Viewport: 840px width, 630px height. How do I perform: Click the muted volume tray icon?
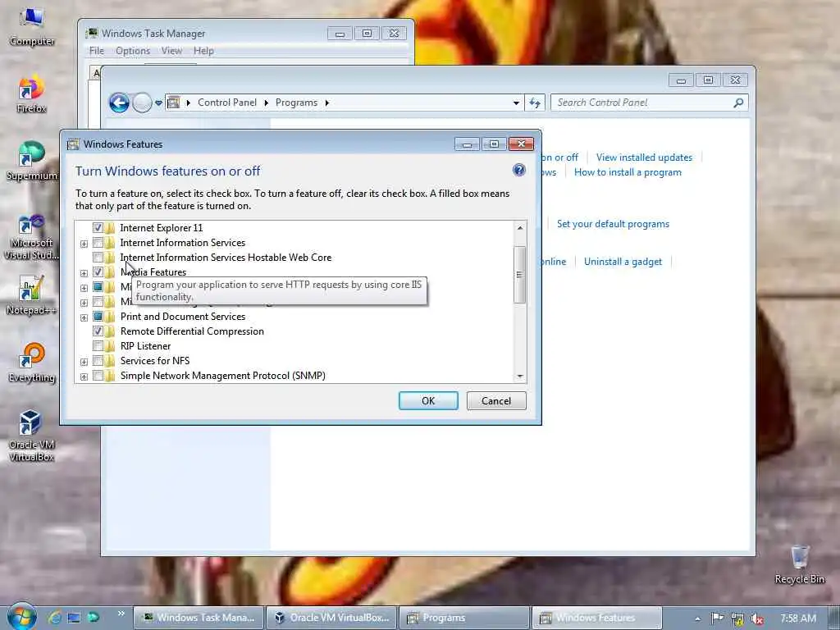(x=757, y=619)
